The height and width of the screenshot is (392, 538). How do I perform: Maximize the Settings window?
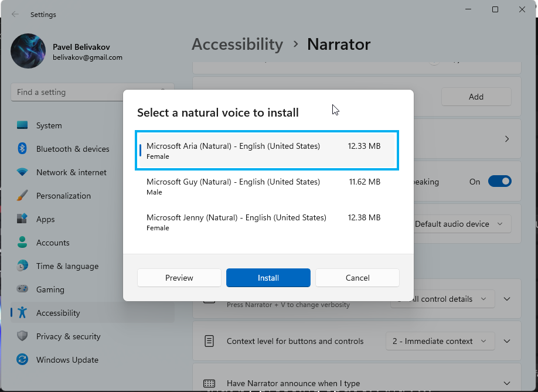[495, 9]
